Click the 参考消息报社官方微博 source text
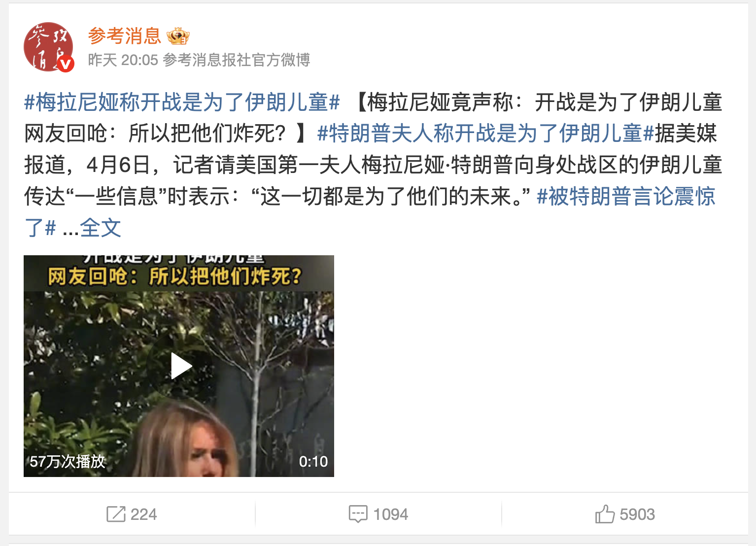 pos(236,60)
